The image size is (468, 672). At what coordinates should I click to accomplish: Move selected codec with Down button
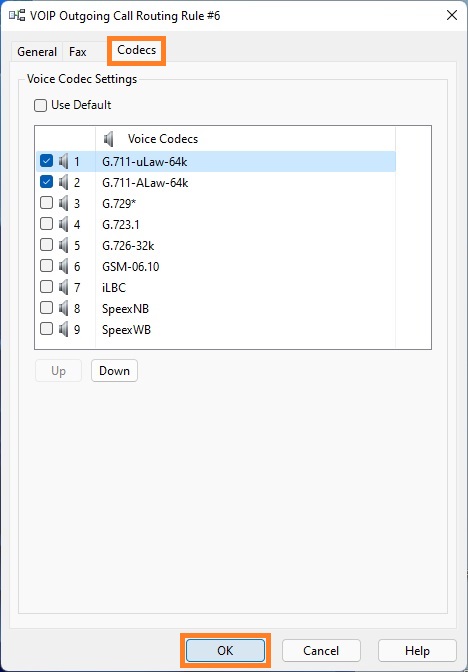114,371
